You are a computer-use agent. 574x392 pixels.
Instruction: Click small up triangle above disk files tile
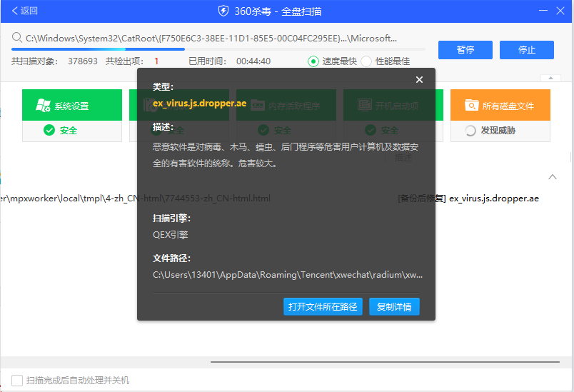[x=550, y=78]
